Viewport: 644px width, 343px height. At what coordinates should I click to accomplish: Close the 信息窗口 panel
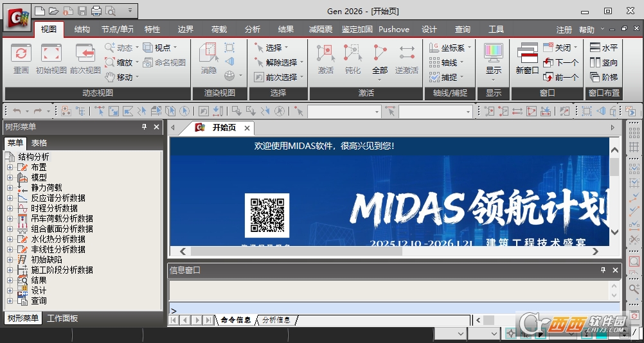click(615, 270)
